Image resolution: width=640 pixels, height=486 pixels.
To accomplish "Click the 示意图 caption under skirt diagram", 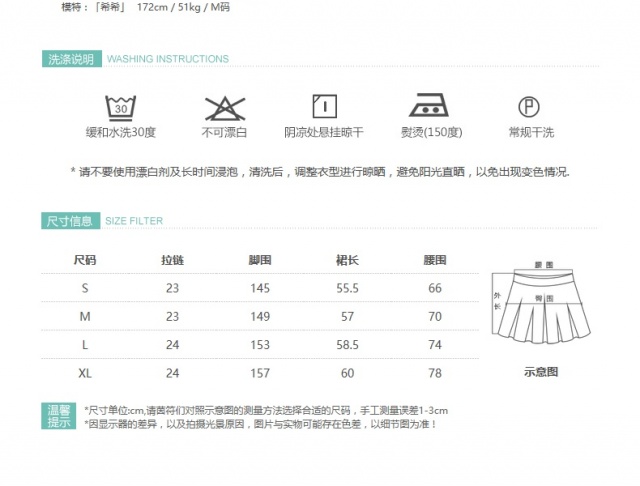I will (x=541, y=372).
